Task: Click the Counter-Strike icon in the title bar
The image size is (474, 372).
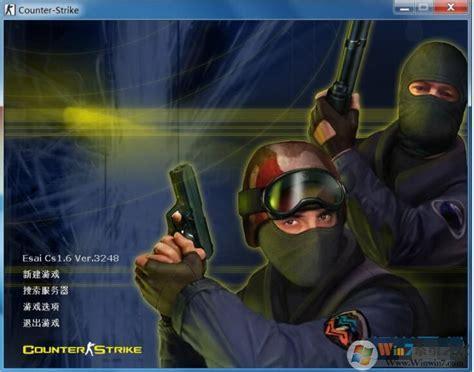Action: click(x=10, y=9)
